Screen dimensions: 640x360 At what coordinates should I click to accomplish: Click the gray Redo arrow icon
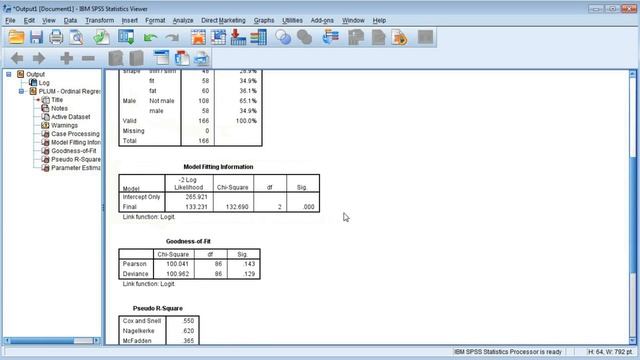pos(172,38)
